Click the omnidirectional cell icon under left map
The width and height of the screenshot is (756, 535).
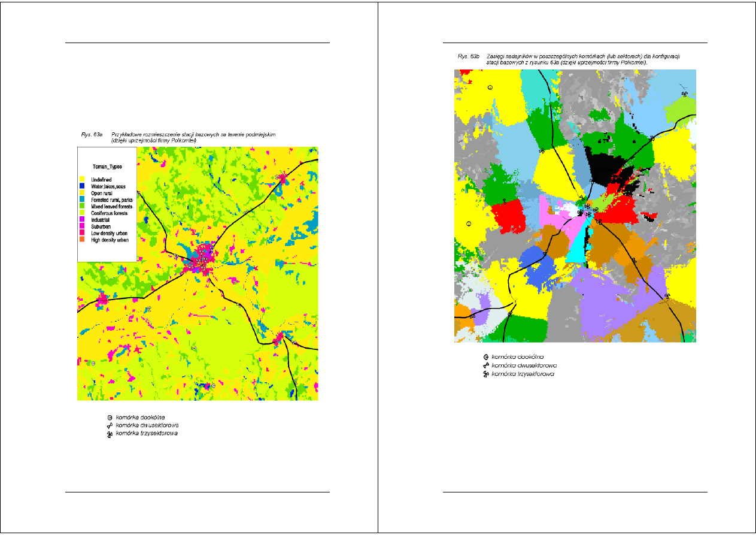tap(110, 417)
